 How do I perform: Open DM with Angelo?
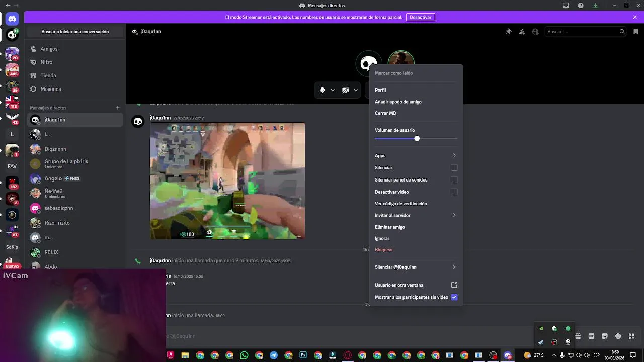coord(74,178)
